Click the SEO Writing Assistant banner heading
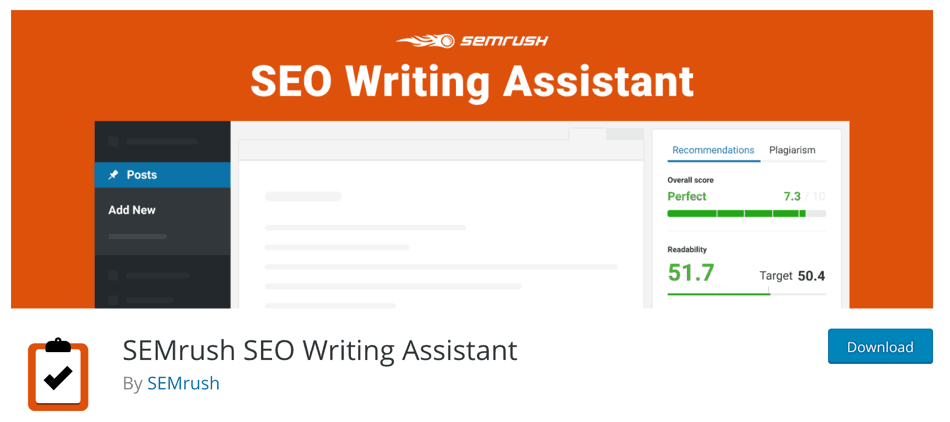This screenshot has height=422, width=950. (473, 82)
